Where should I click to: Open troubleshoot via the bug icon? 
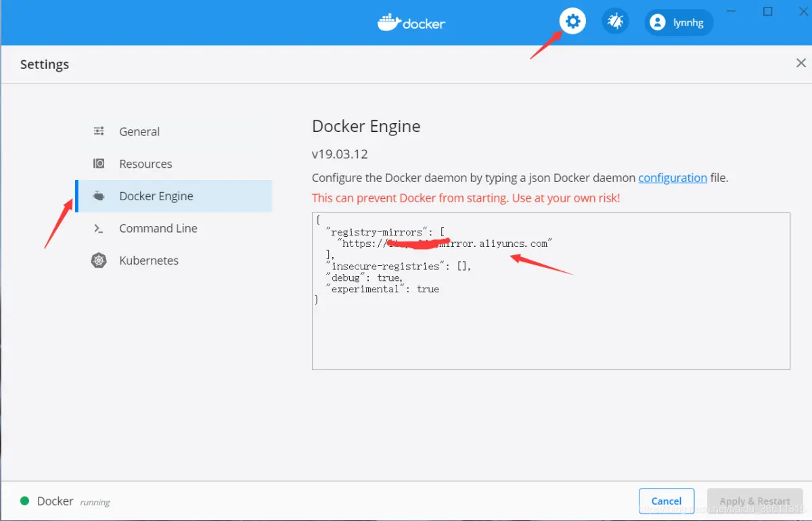pyautogui.click(x=615, y=22)
